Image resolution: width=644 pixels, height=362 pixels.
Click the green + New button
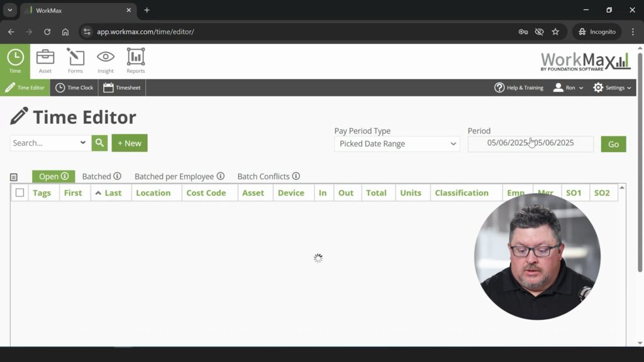[130, 143]
